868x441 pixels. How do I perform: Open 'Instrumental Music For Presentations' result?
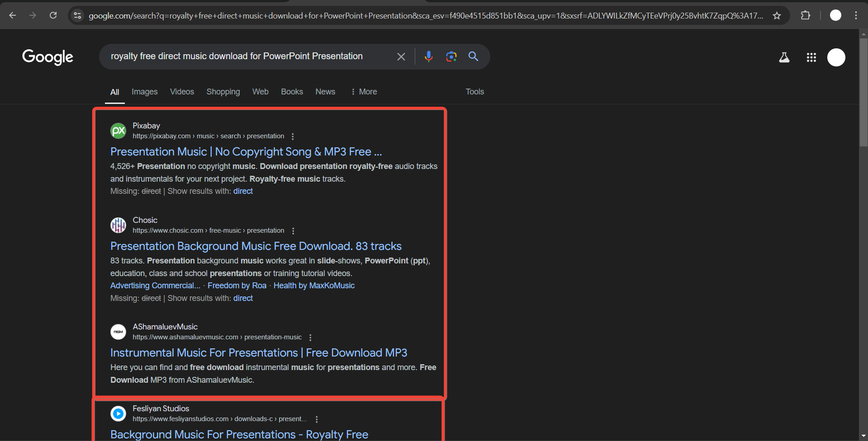tap(259, 353)
